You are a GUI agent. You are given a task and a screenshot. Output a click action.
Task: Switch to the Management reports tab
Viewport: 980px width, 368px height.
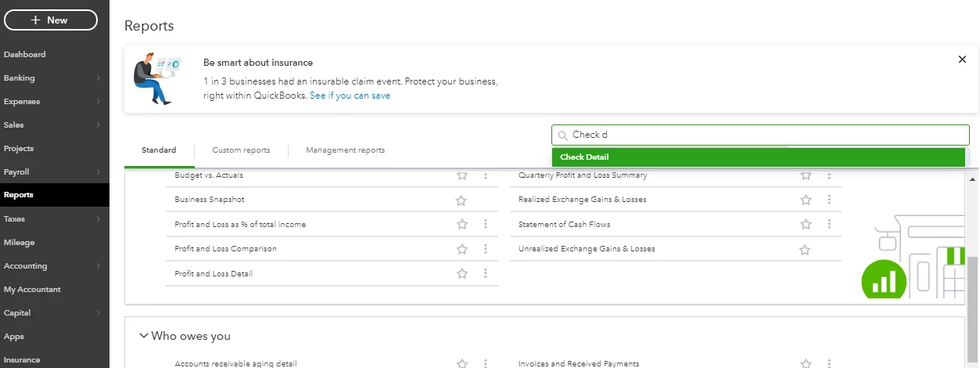coord(345,150)
